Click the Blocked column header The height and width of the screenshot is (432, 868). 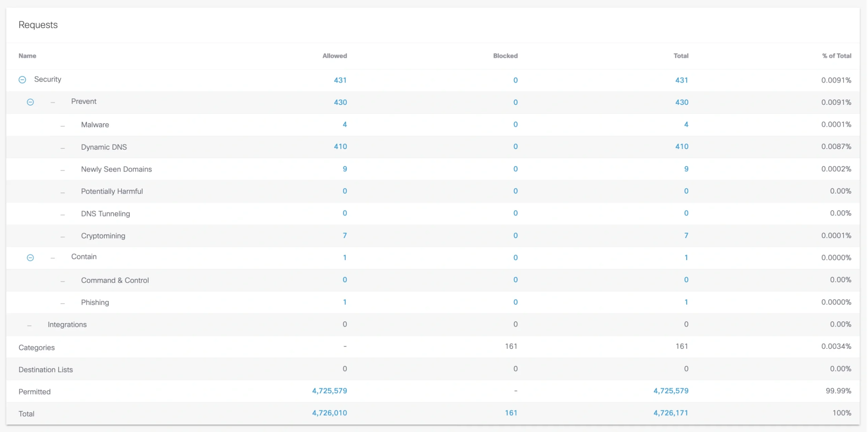505,56
